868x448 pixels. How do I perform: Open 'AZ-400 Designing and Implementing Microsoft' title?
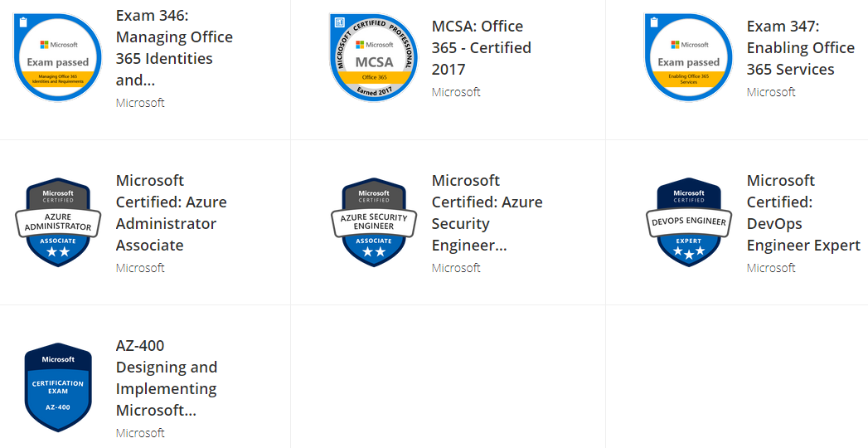tap(166, 377)
